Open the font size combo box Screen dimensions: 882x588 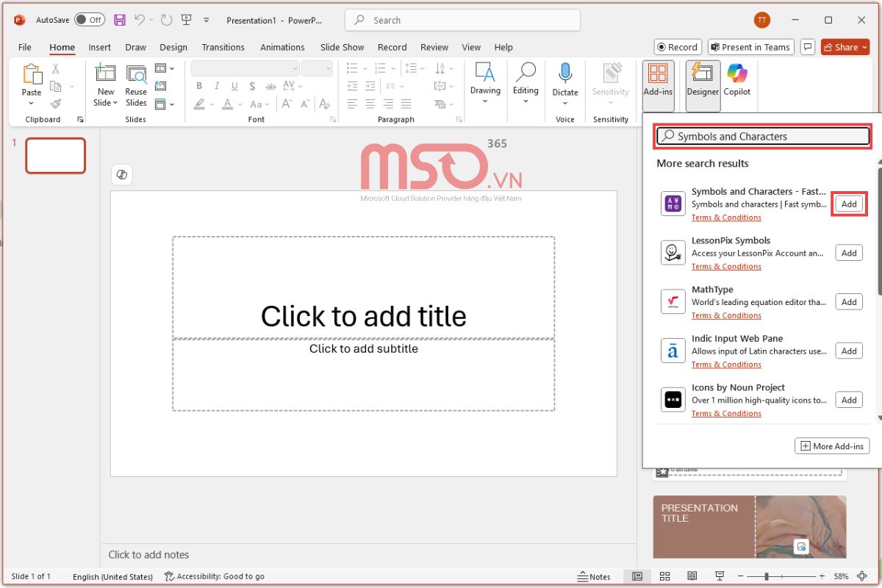(318, 68)
